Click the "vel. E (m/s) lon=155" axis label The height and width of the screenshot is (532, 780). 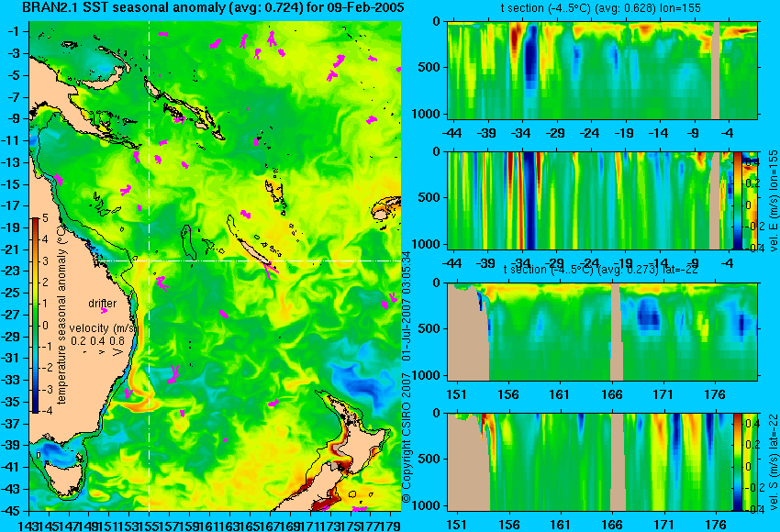click(x=773, y=200)
